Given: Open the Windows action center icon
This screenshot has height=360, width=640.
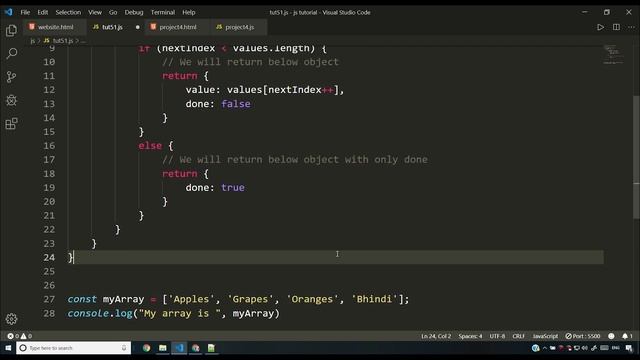Looking at the screenshot, I should coord(629,348).
